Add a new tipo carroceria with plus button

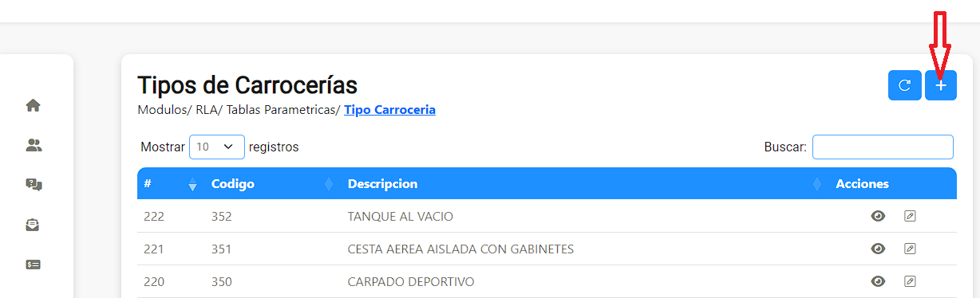tap(941, 85)
